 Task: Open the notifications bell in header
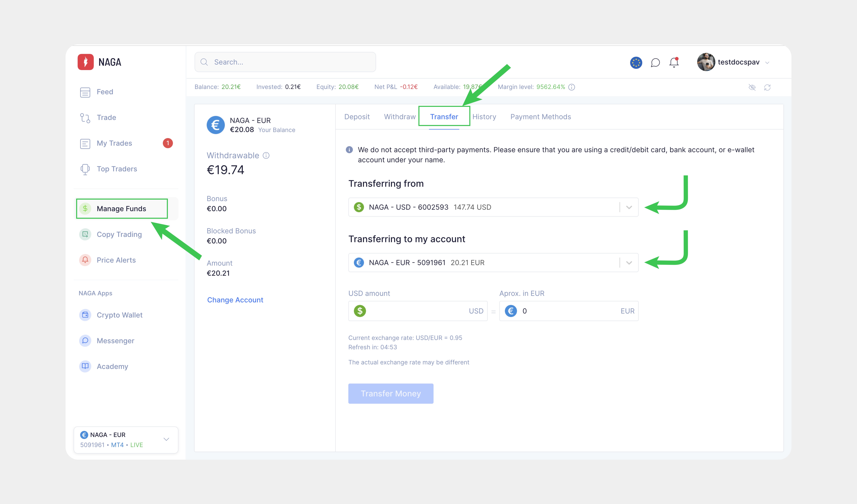tap(674, 62)
